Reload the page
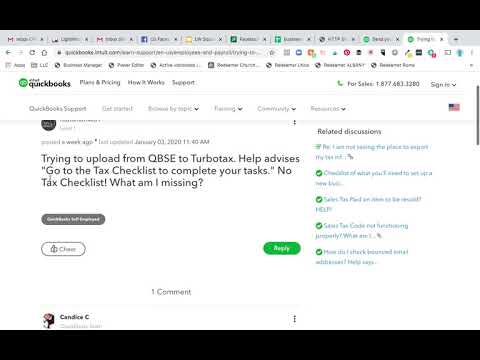This screenshot has height=360, width=480. (32, 53)
